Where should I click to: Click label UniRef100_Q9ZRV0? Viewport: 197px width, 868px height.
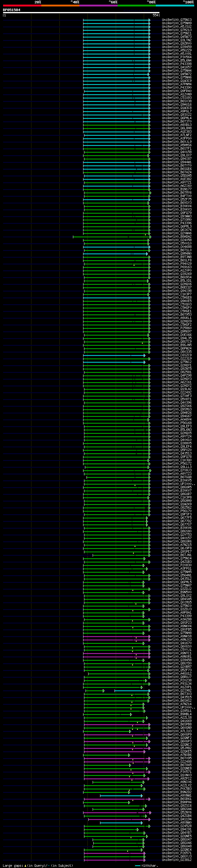pyautogui.click(x=176, y=43)
